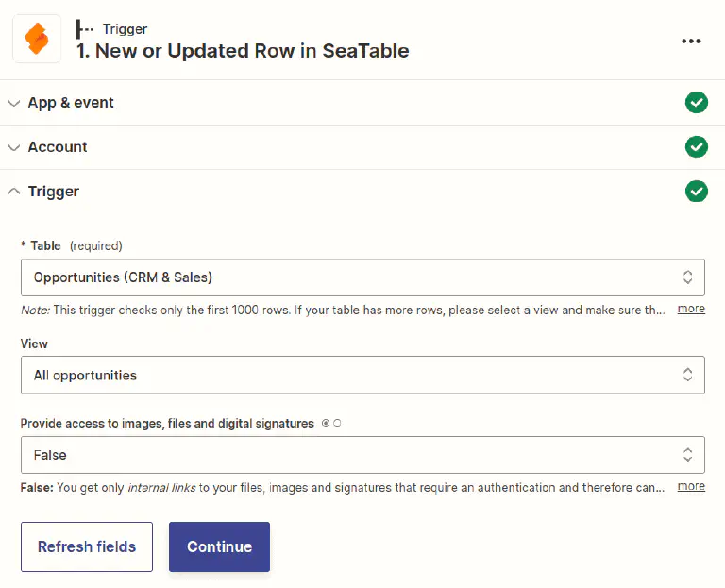This screenshot has width=725, height=588.
Task: Click the green checkmark beside Account
Action: [x=697, y=147]
